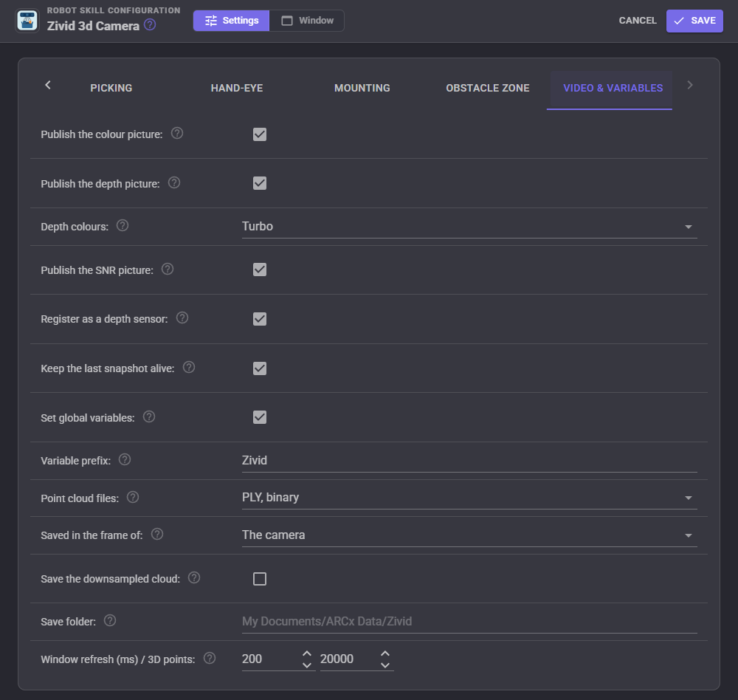Click the Save folder path field
The image size is (738, 700).
(469, 621)
